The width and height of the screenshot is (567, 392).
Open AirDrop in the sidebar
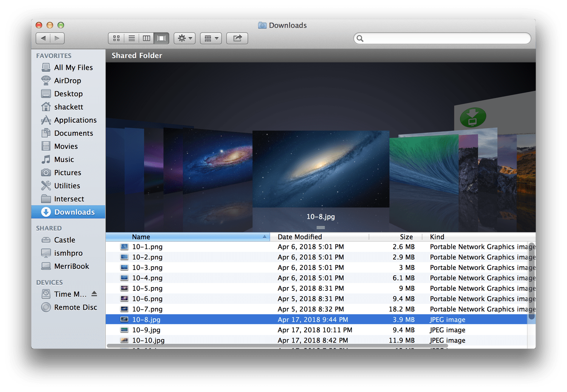point(67,80)
